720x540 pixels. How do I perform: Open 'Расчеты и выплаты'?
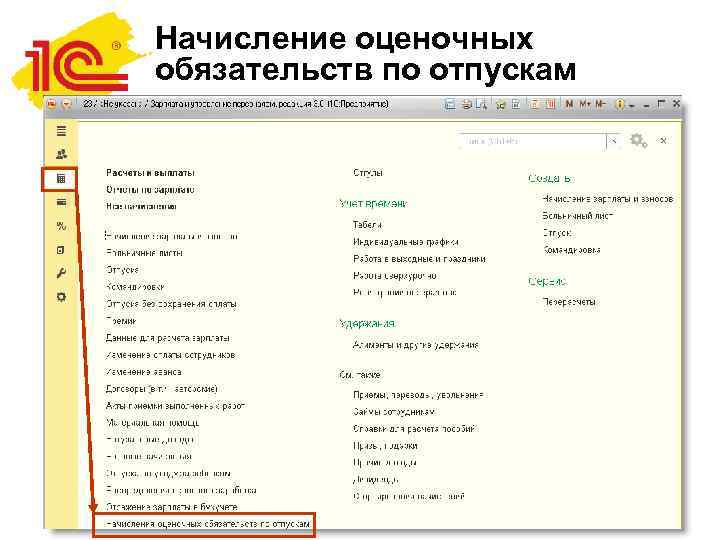[150, 173]
